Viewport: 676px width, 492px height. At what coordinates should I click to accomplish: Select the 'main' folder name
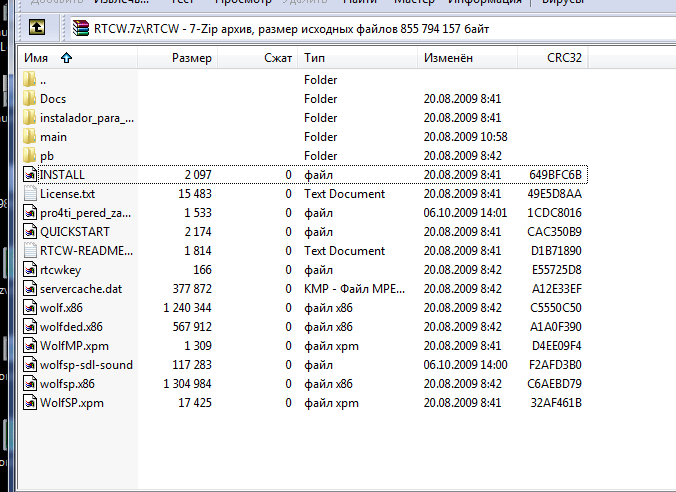(x=53, y=137)
